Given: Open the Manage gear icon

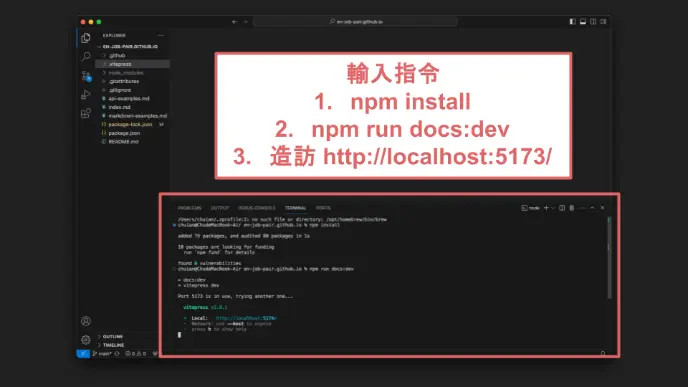Looking at the screenshot, I should 86,340.
